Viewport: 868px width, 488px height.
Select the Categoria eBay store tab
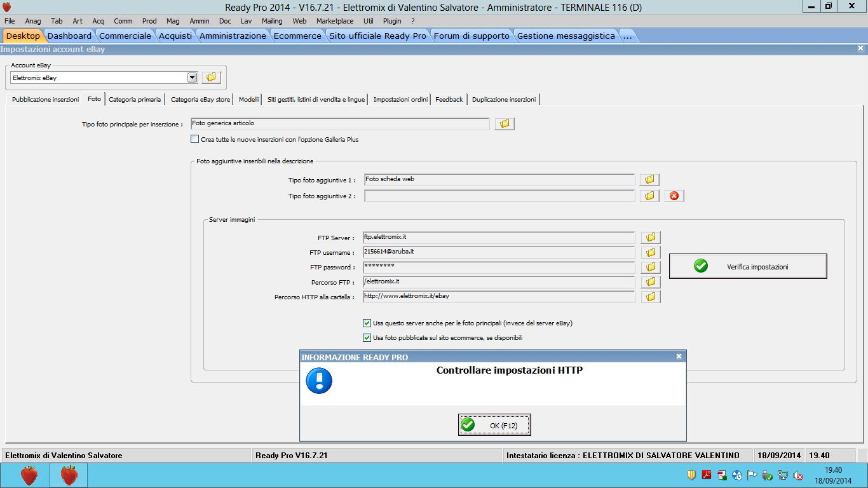pyautogui.click(x=200, y=99)
